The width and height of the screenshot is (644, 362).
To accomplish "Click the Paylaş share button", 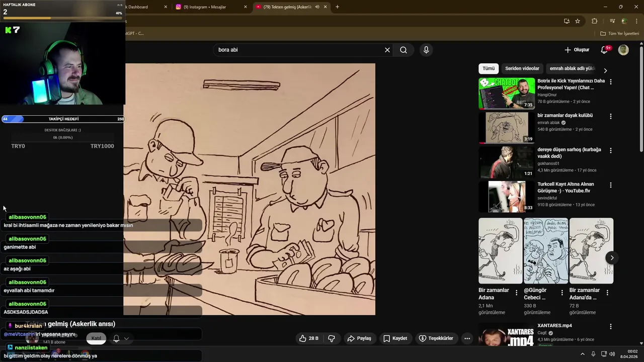I will [359, 338].
